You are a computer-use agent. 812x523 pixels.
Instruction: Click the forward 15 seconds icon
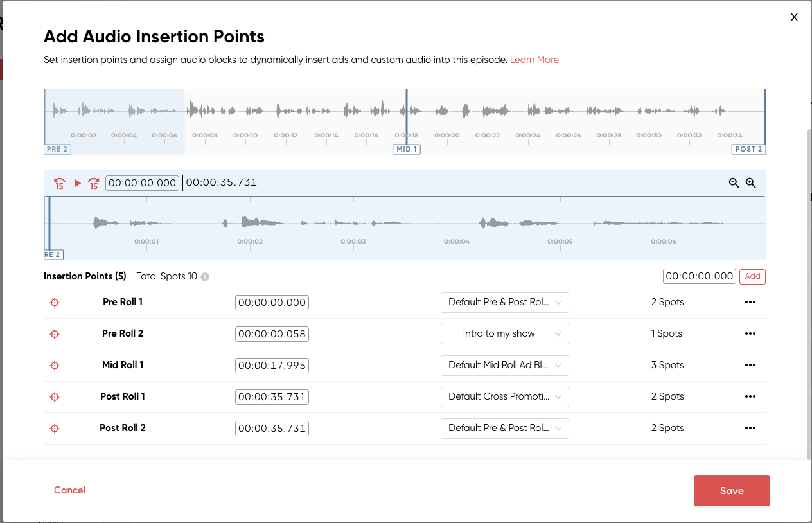point(94,183)
